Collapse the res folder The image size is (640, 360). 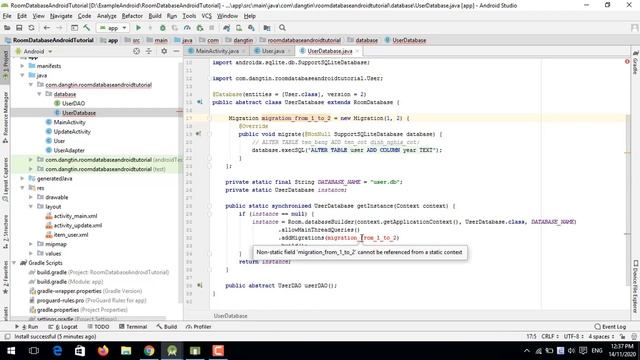point(22,188)
